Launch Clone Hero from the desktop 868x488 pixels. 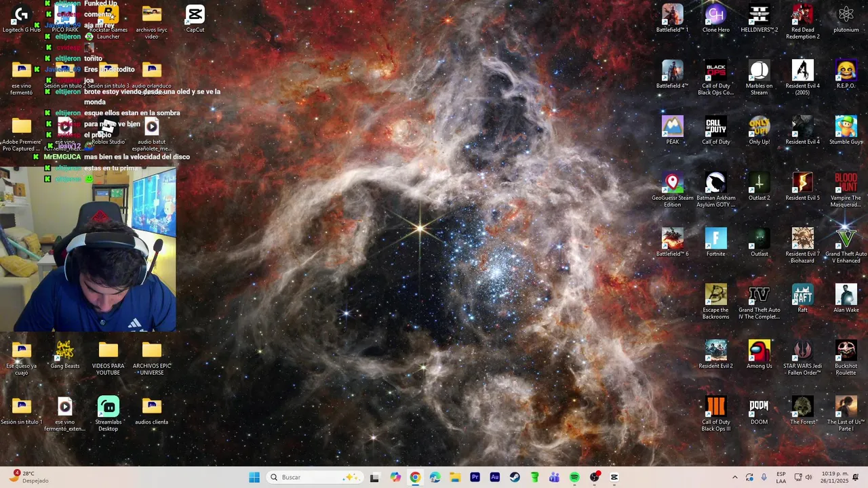click(716, 19)
